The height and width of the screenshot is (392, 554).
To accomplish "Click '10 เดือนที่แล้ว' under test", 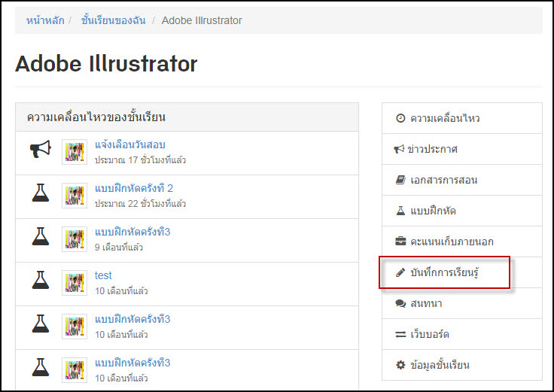I will (x=121, y=290).
